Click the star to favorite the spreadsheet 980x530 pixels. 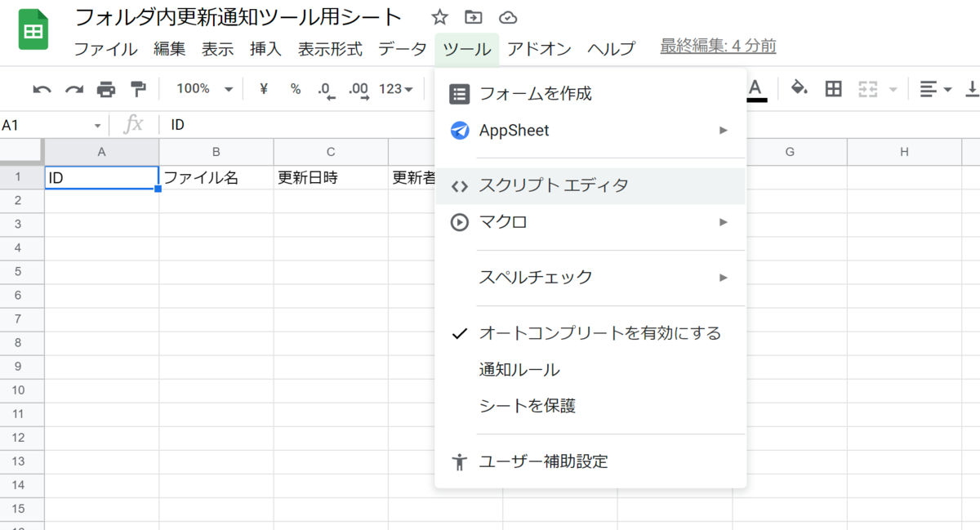pyautogui.click(x=439, y=16)
